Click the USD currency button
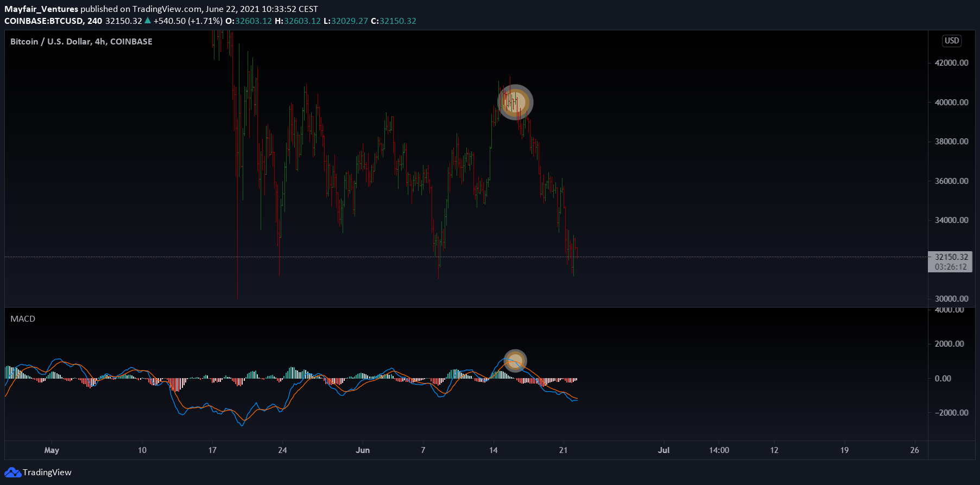Image resolution: width=980 pixels, height=485 pixels. [x=952, y=41]
